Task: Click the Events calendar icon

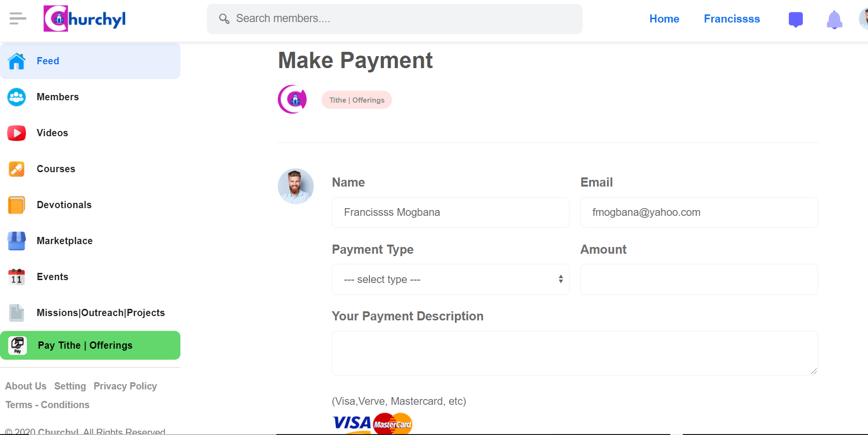Action: tap(17, 277)
